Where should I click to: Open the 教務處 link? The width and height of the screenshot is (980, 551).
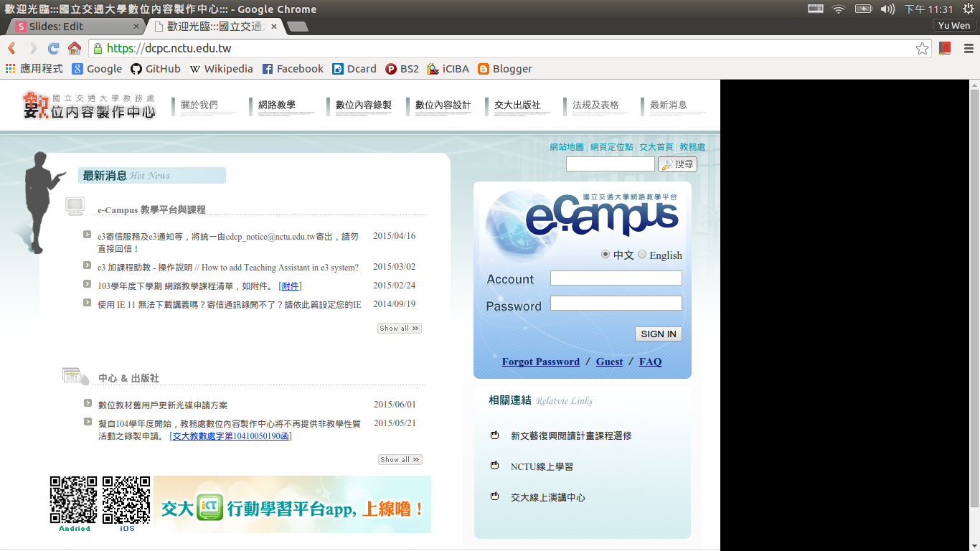pos(692,147)
